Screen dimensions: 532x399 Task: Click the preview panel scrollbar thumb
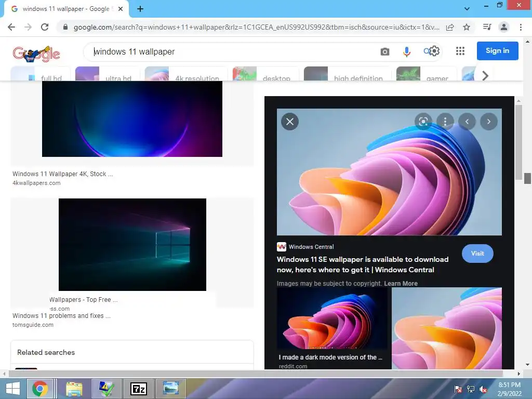[x=518, y=142]
